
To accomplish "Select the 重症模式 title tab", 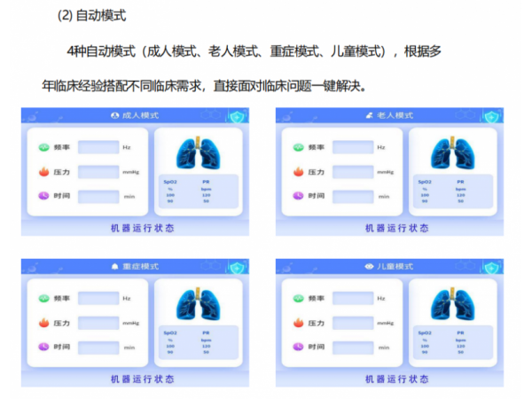I will click(136, 266).
